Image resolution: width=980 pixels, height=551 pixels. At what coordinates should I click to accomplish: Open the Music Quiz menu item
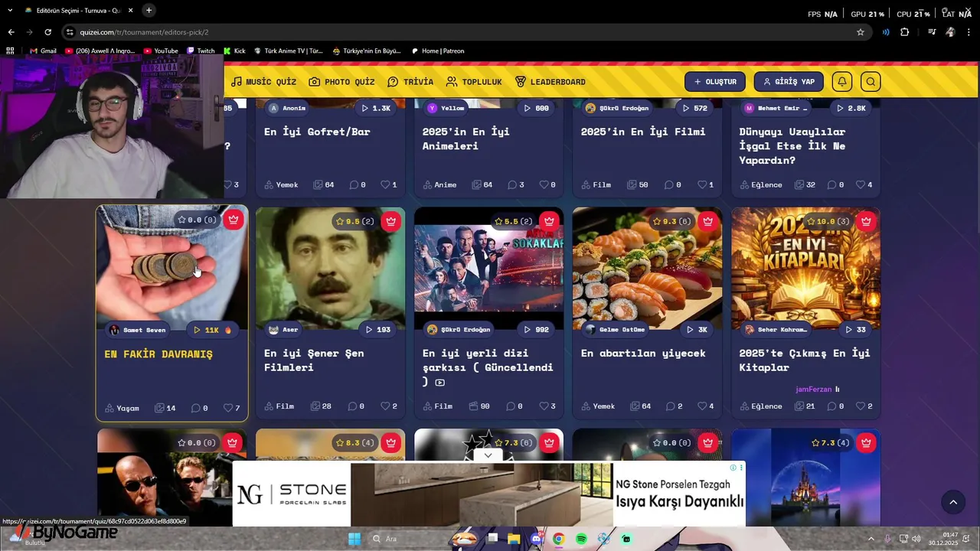[x=263, y=82]
